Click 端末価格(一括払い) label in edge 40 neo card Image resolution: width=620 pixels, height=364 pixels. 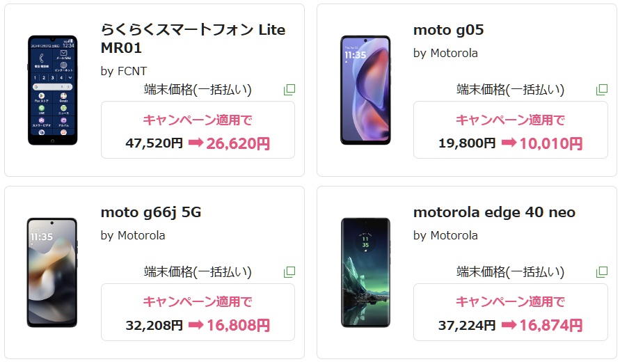510,271
